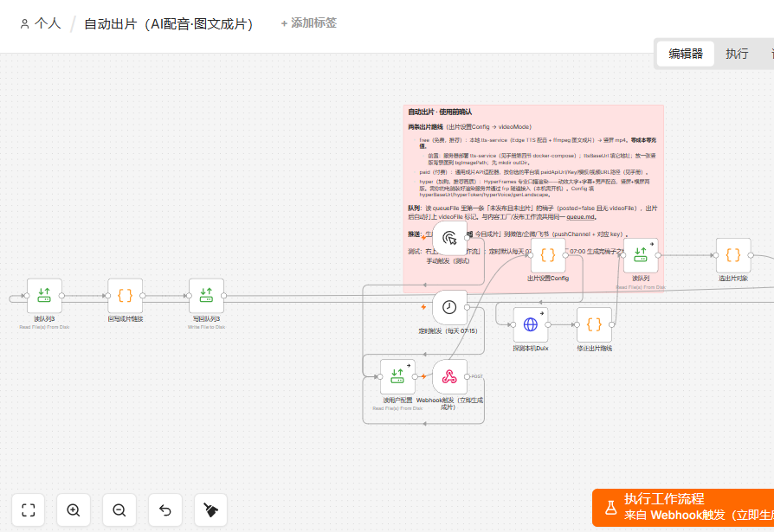Open the 个人 project breadcrumb
This screenshot has height=532, width=774.
click(41, 23)
